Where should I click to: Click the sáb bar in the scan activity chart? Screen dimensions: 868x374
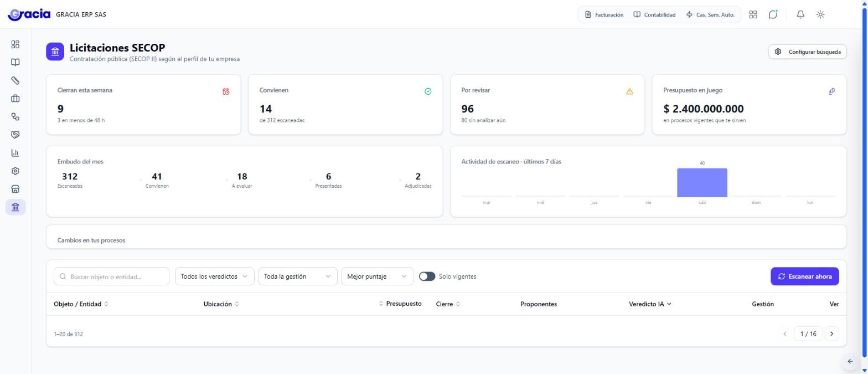tap(702, 182)
